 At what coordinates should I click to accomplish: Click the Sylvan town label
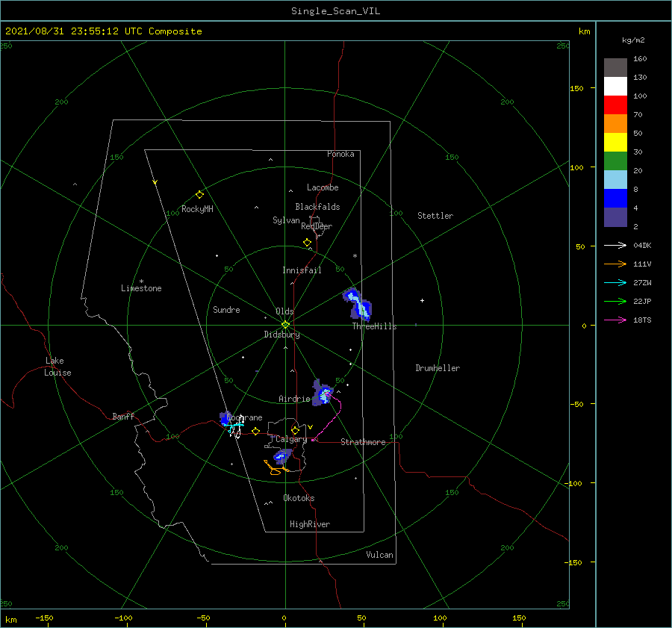[x=286, y=220]
